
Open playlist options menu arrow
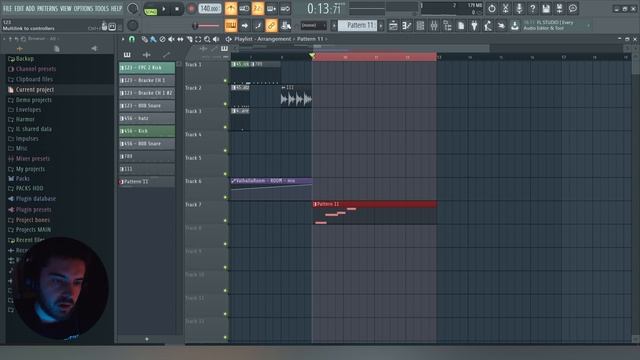(122, 39)
